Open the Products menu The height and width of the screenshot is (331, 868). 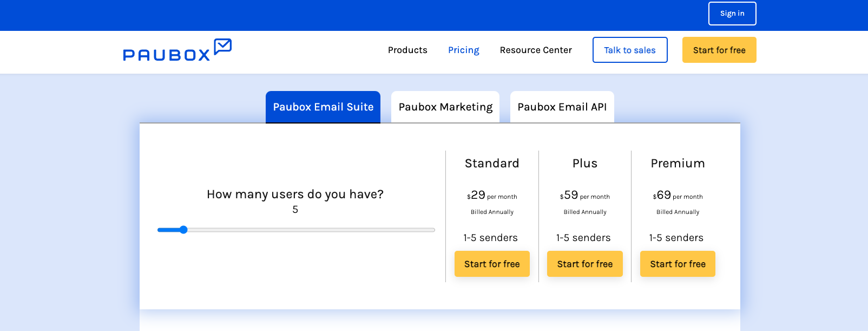pyautogui.click(x=407, y=50)
